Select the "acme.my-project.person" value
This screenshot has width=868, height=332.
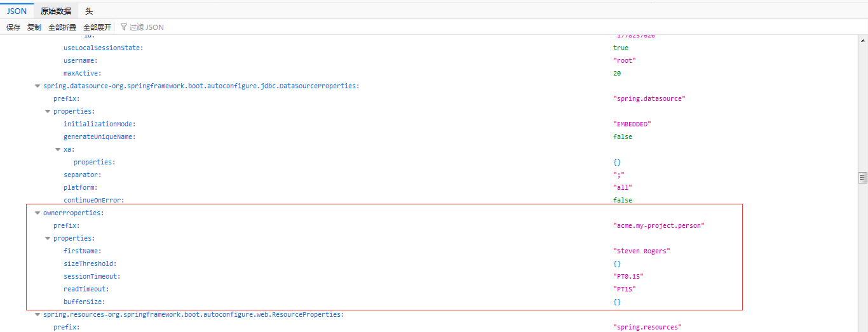coord(659,225)
